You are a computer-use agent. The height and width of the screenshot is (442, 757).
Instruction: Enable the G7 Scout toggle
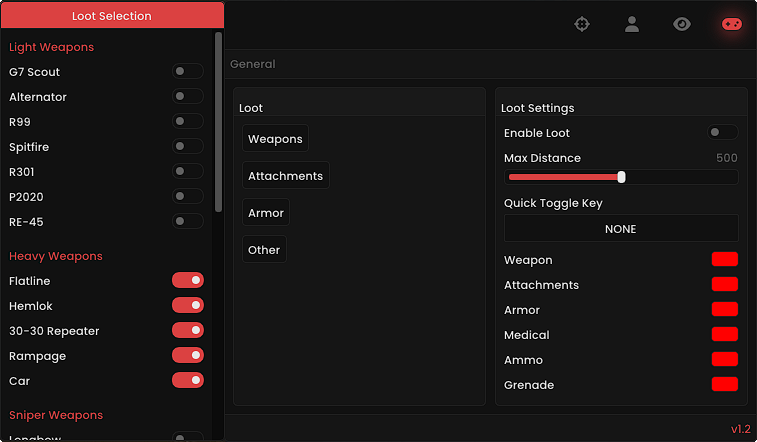point(188,71)
